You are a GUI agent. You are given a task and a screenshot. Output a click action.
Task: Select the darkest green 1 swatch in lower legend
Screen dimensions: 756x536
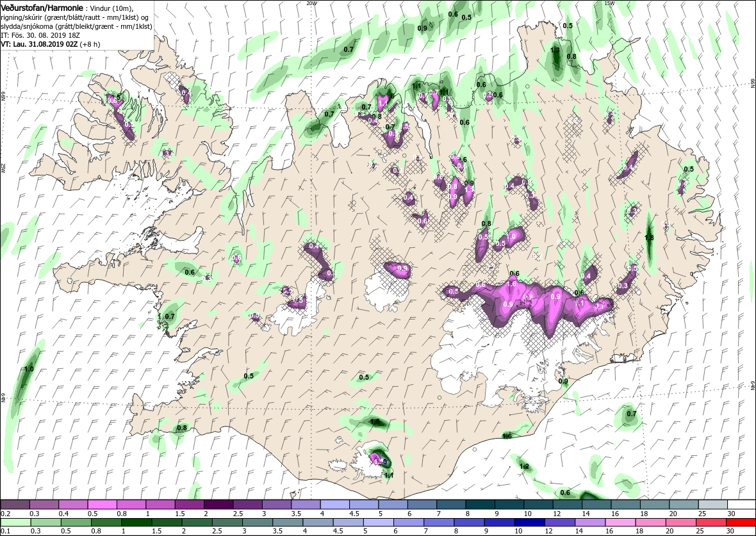[136, 523]
